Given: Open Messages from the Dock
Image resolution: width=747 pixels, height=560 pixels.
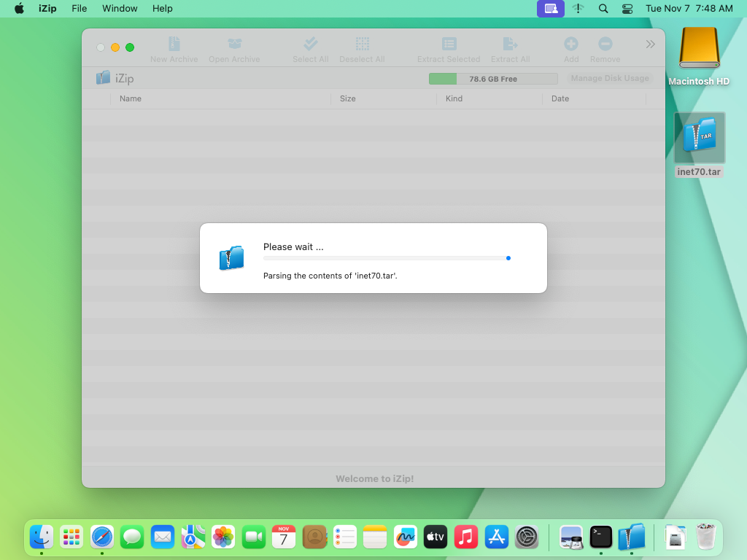Looking at the screenshot, I should (x=132, y=537).
